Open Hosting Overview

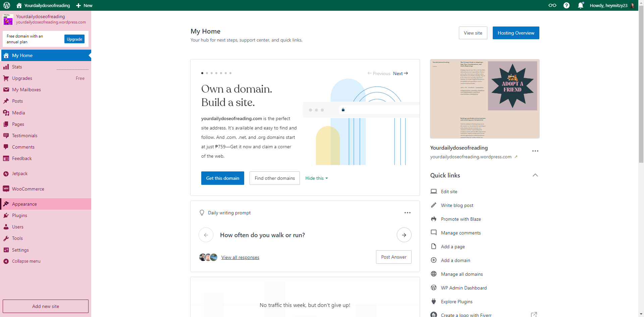click(x=516, y=33)
